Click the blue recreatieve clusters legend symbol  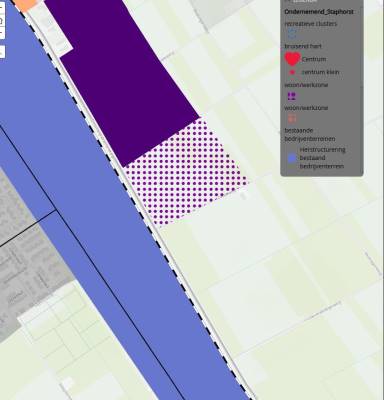292,33
